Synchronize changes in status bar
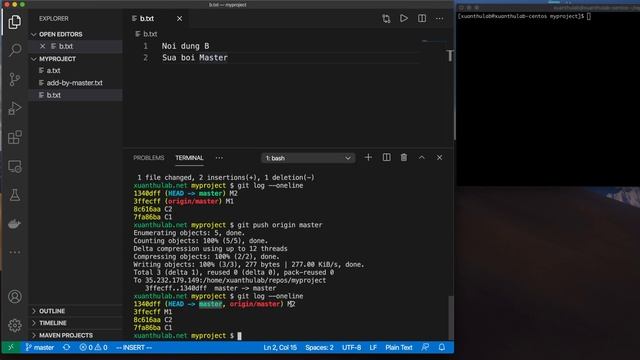Image resolution: width=640 pixels, height=360 pixels. coord(67,347)
